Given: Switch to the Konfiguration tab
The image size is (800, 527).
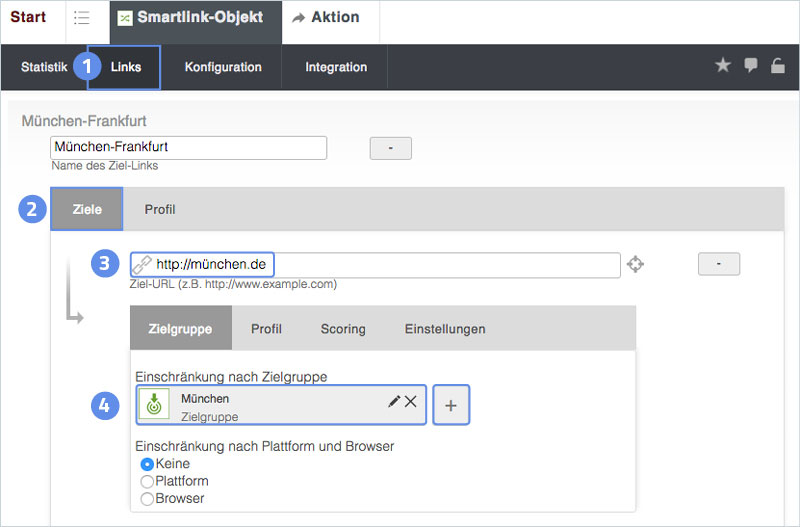Looking at the screenshot, I should click(x=223, y=67).
